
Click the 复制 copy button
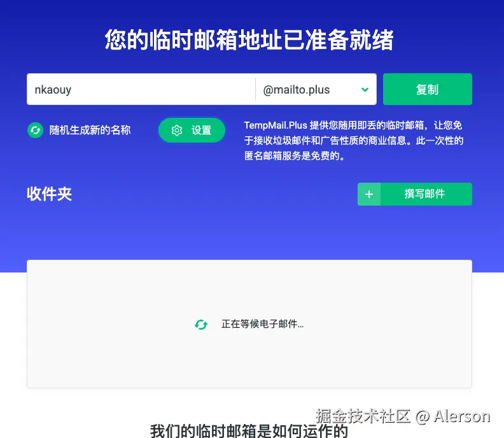tap(428, 89)
